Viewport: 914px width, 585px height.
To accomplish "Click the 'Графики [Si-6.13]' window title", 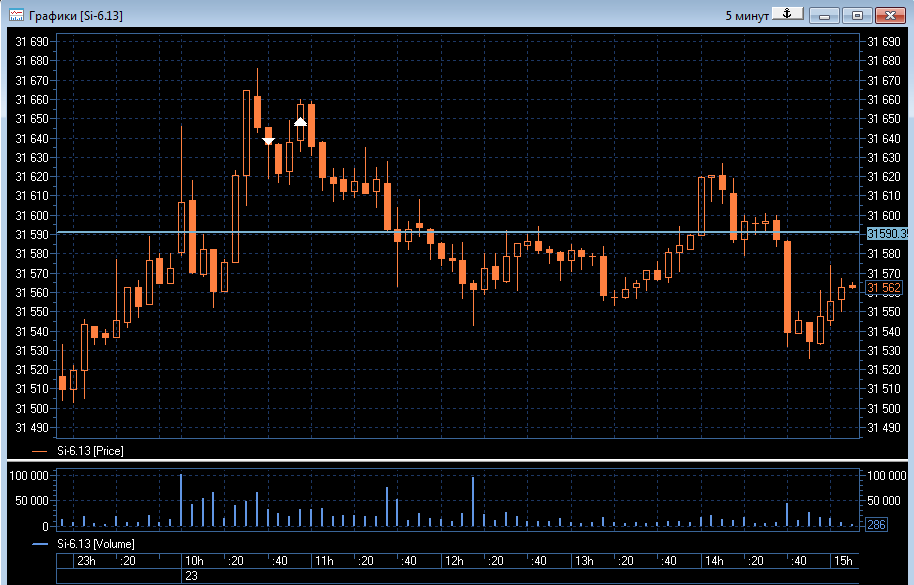I will (x=76, y=16).
